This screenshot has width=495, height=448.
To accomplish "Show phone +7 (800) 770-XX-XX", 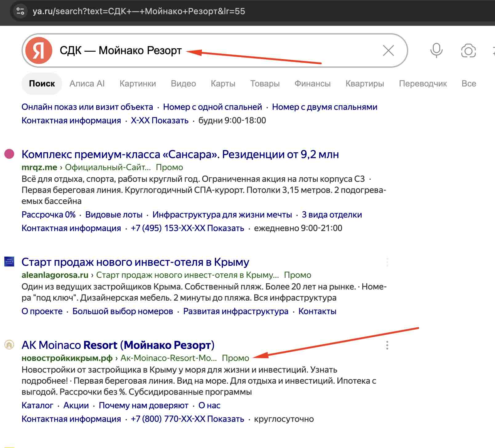I will point(187,419).
